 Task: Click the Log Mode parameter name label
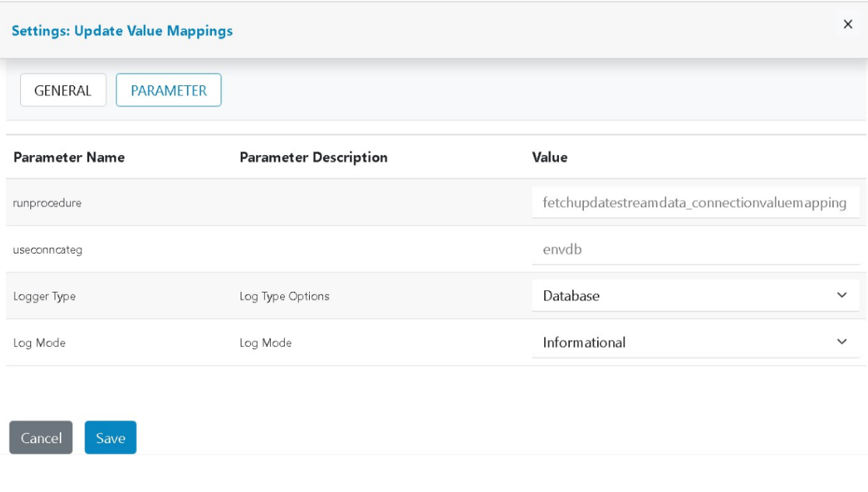pyautogui.click(x=40, y=342)
